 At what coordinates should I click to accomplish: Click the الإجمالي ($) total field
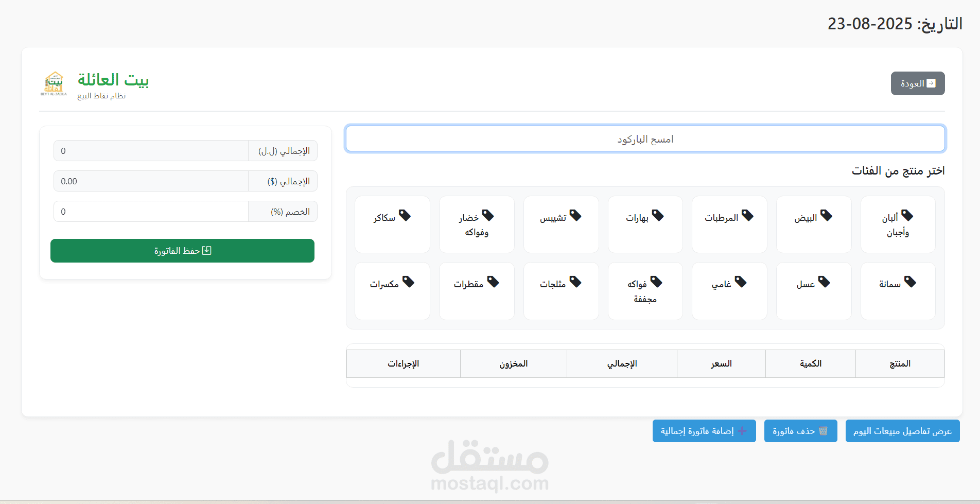click(151, 181)
